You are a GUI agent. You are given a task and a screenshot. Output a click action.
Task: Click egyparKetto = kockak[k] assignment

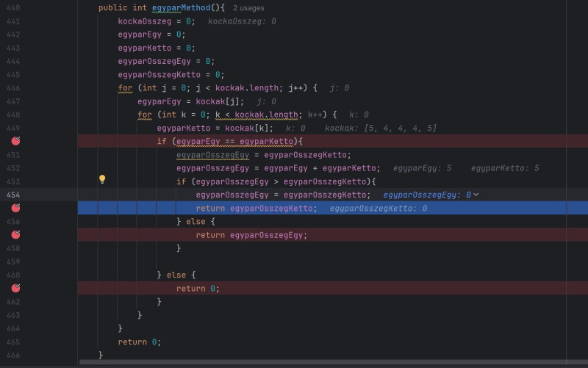[215, 128]
